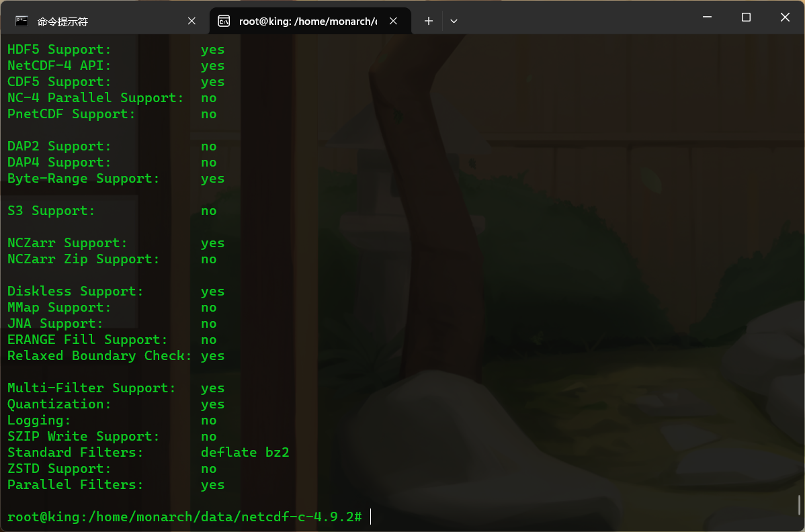Click 'Multi-Filter Support:' text
Viewport: 805px width, 532px height.
(91, 388)
